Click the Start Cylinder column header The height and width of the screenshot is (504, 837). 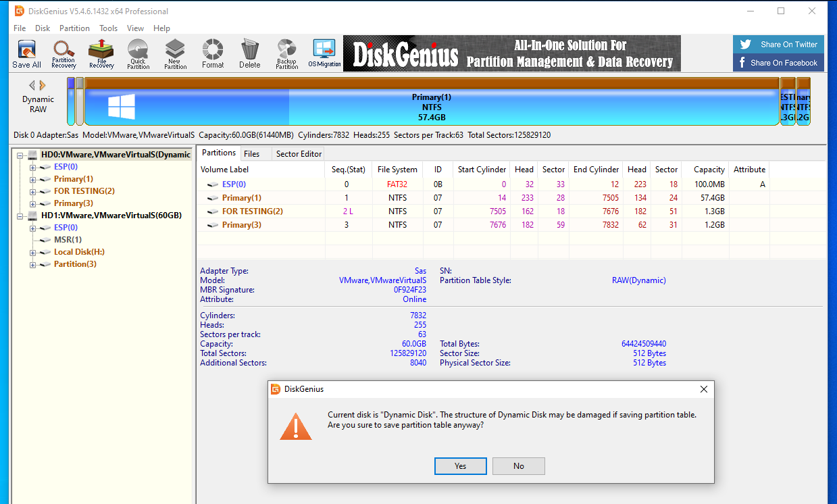tap(482, 170)
